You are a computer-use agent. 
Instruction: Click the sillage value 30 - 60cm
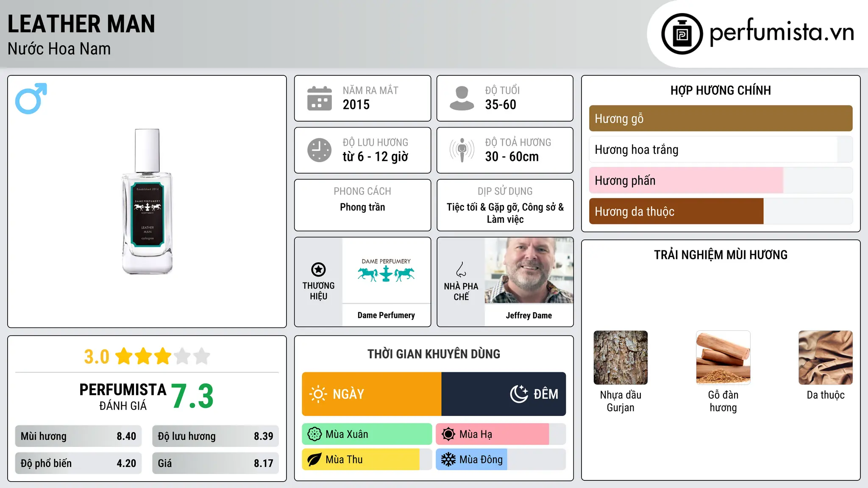click(x=512, y=157)
